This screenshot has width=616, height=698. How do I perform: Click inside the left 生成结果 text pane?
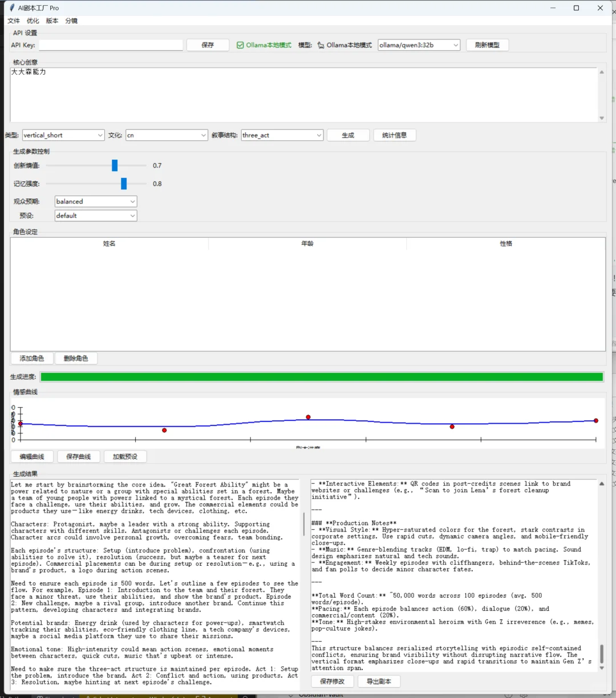155,583
